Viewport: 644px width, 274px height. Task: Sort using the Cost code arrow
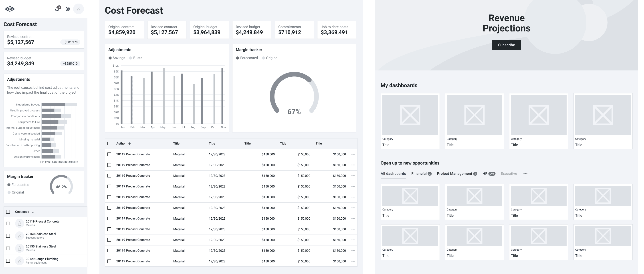point(33,212)
